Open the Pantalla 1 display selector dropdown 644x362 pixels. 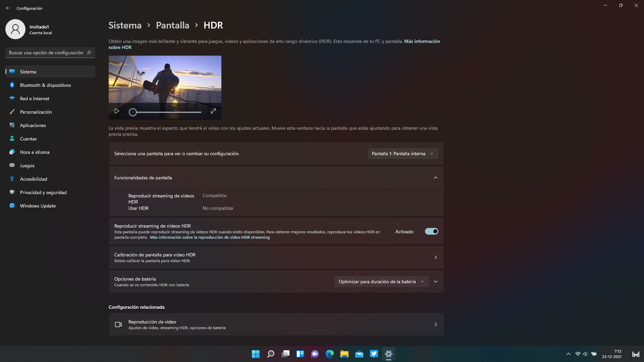402,154
